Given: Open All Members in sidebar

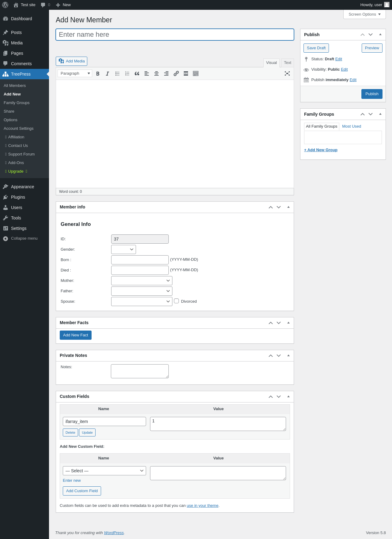Looking at the screenshot, I should coord(15,86).
